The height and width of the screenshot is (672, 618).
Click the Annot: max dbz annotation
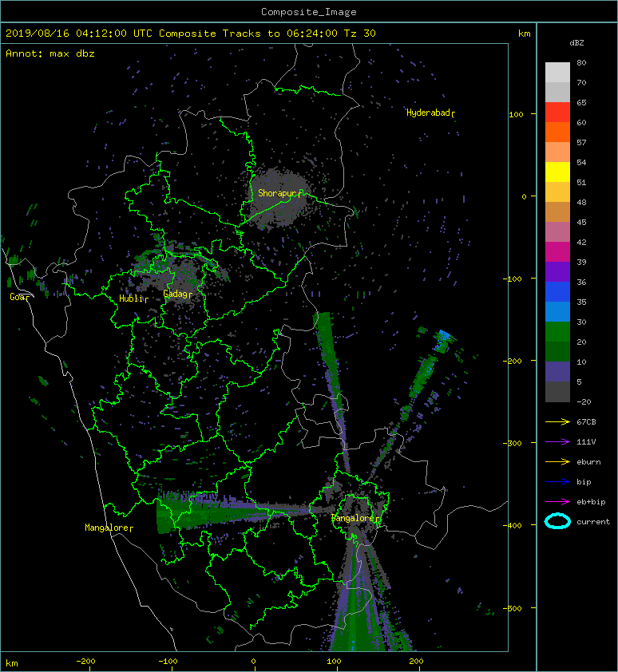(x=50, y=53)
